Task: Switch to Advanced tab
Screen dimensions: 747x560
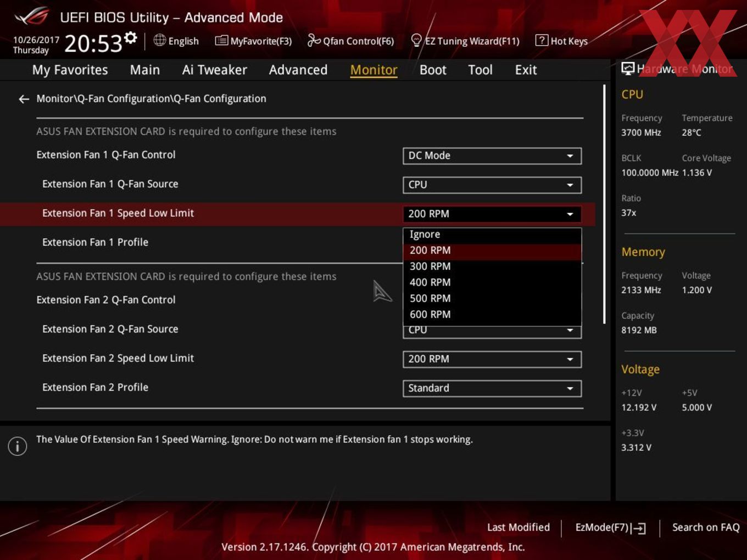Action: tap(298, 70)
